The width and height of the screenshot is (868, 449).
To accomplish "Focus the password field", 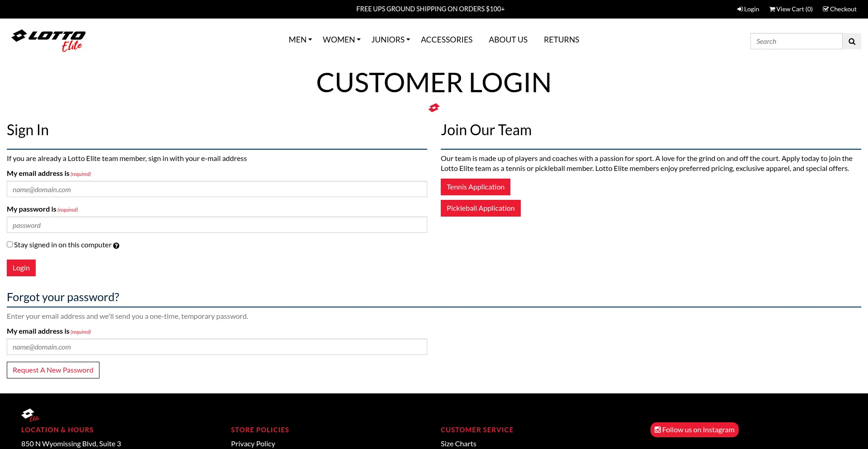I will [217, 225].
